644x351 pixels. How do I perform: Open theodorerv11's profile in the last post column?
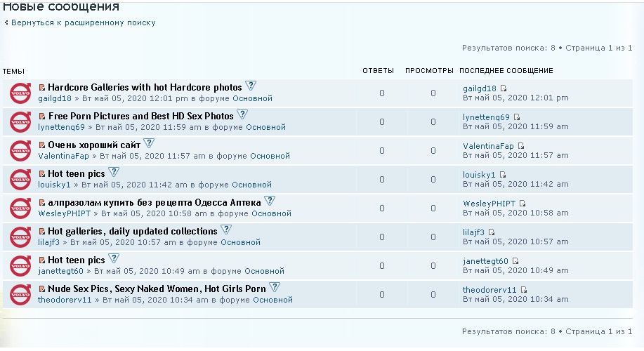click(x=489, y=290)
